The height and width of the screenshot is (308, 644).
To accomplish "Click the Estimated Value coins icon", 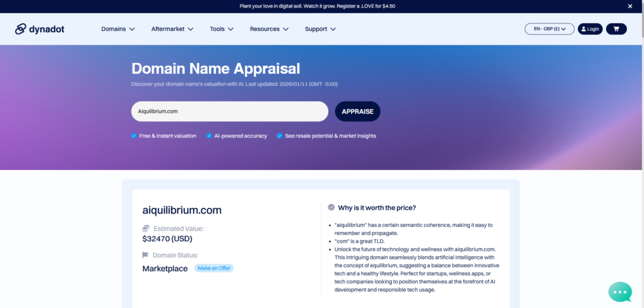I will click(146, 229).
